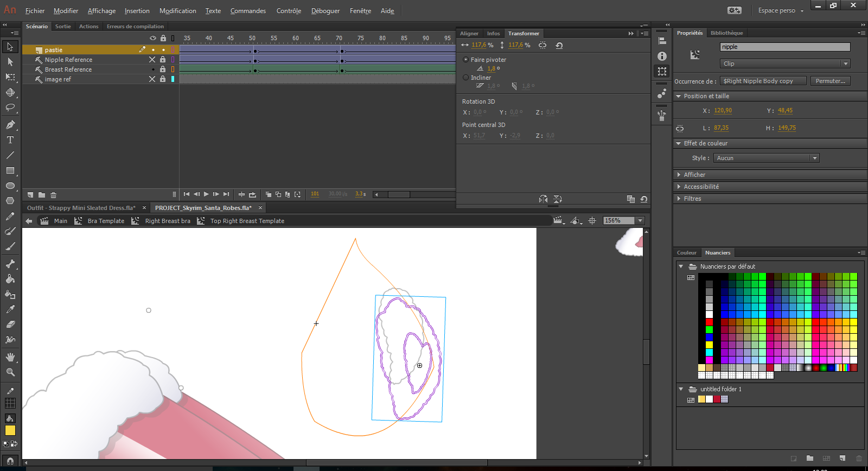Select the Hand tool

tap(10, 357)
